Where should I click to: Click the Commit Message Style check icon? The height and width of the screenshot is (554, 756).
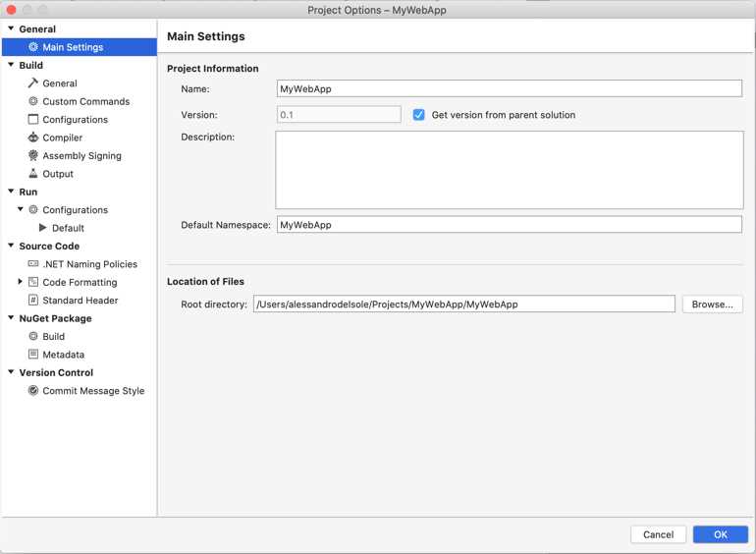point(33,391)
